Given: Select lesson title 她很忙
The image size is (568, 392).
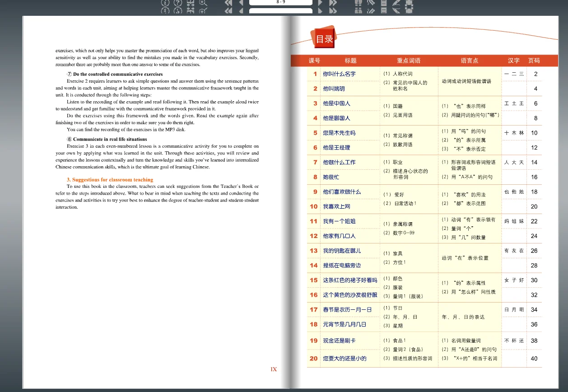Looking at the screenshot, I should pyautogui.click(x=331, y=177).
